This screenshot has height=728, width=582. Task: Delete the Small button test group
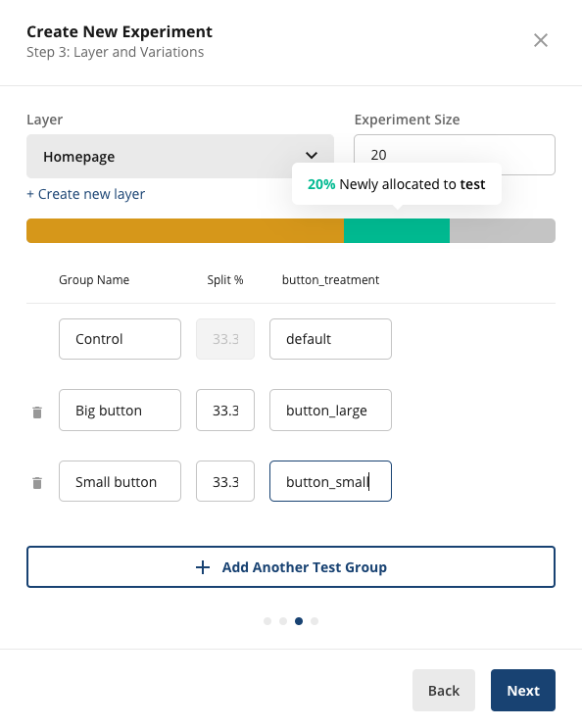pos(37,483)
